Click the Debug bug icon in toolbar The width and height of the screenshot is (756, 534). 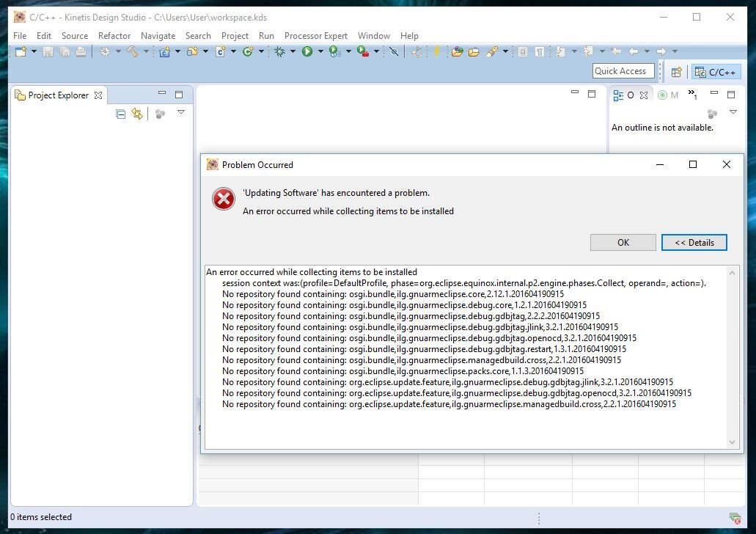(x=279, y=51)
